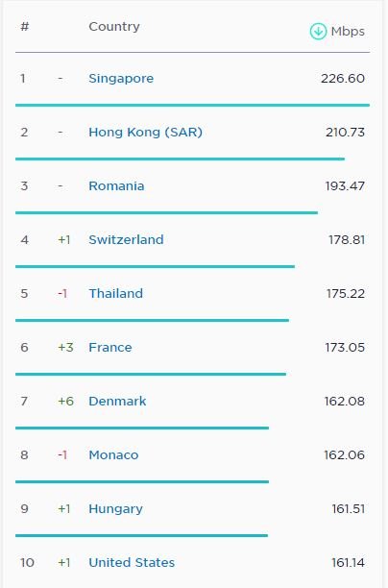Select the Romania country link
This screenshot has height=588, width=388.
coord(116,186)
